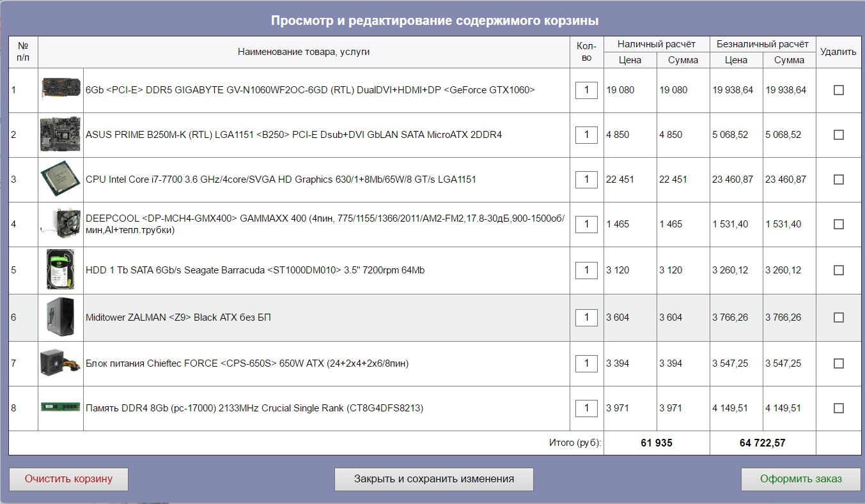Screen dimensions: 865x504
Task: Click the GIGABYTE GTX1060 graphics card thumbnail
Action: [x=61, y=89]
